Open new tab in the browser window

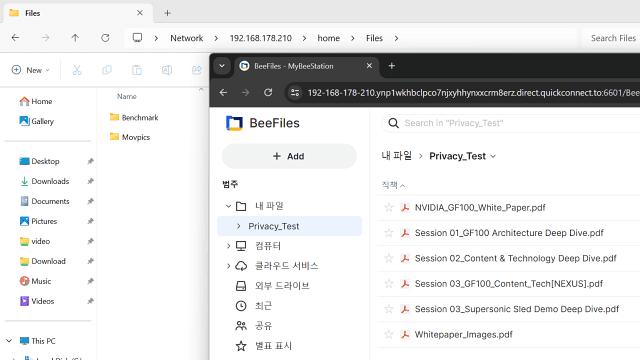coord(391,66)
